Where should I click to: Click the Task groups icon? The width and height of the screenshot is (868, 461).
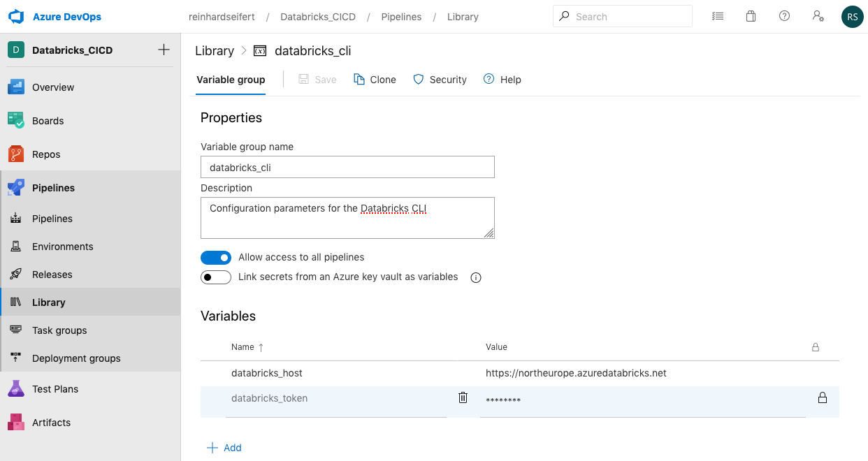click(16, 330)
